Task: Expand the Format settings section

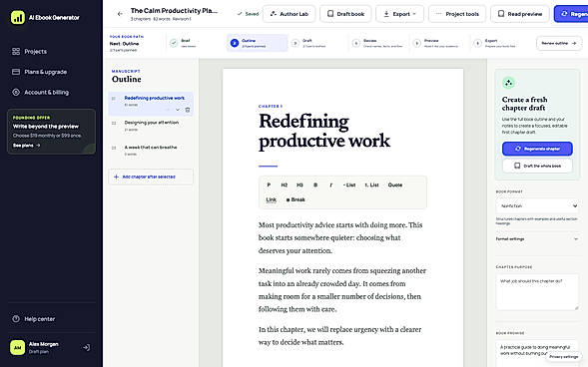Action: (x=537, y=239)
